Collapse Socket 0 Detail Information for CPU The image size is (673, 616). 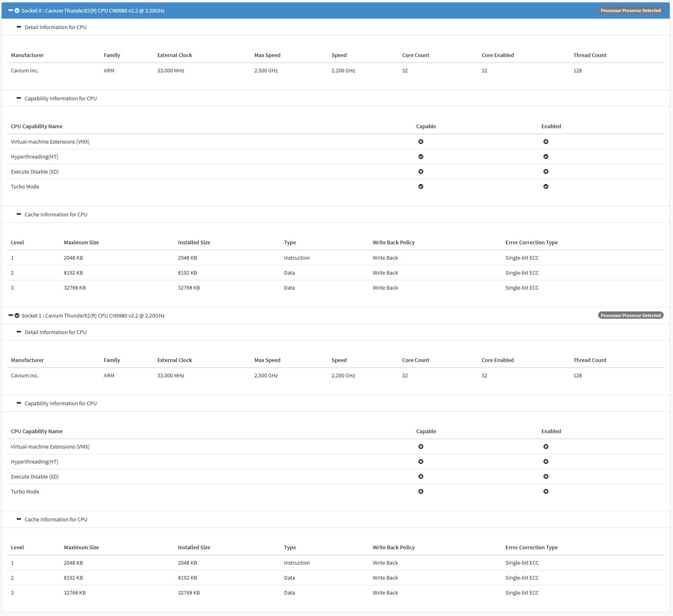point(19,27)
